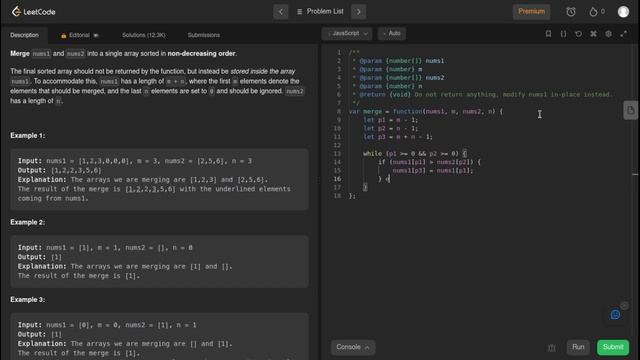Click the debugger icon next to Run
The height and width of the screenshot is (360, 640).
[x=551, y=348]
